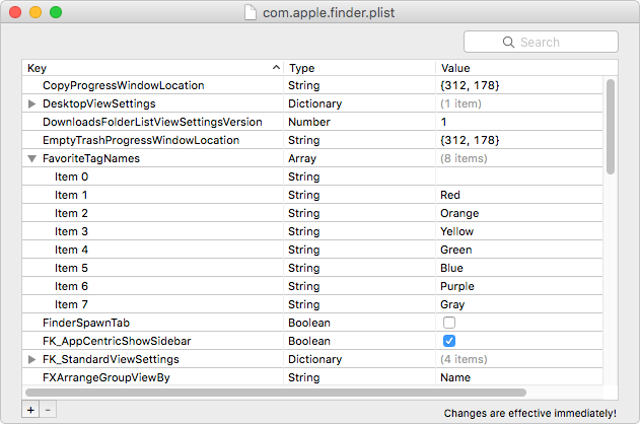Expand the FK_StandardViewSettings dictionary

coord(32,360)
